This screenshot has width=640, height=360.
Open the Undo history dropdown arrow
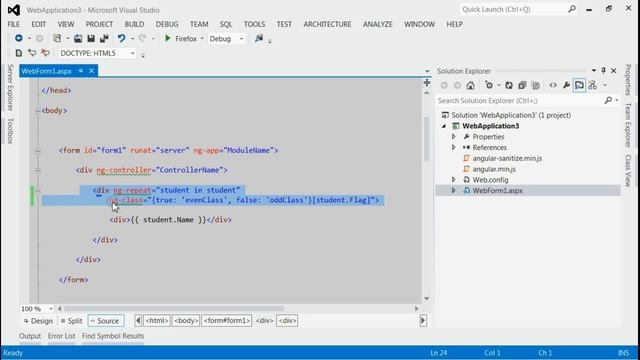(x=132, y=39)
